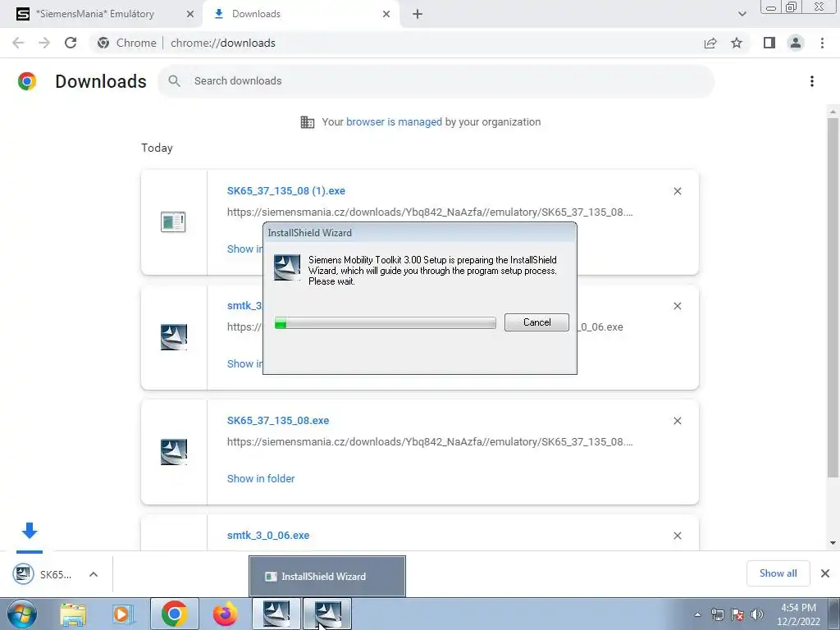Go back using browser back arrow
The image size is (840, 630).
18,43
